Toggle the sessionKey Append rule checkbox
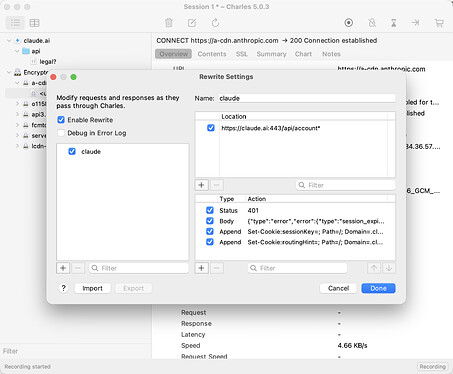 (210, 231)
